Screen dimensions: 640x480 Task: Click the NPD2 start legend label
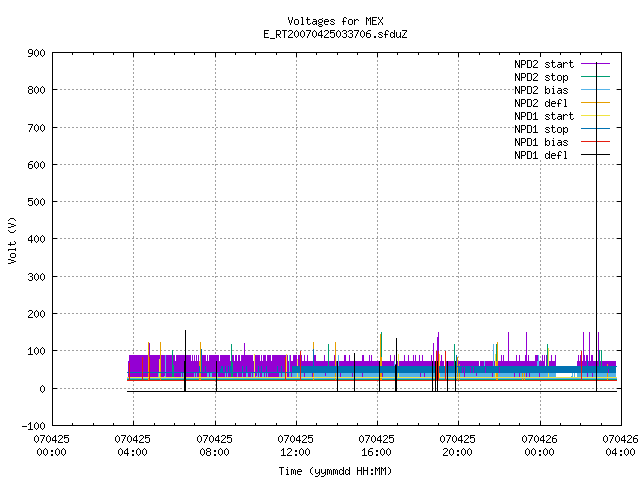[x=544, y=64]
